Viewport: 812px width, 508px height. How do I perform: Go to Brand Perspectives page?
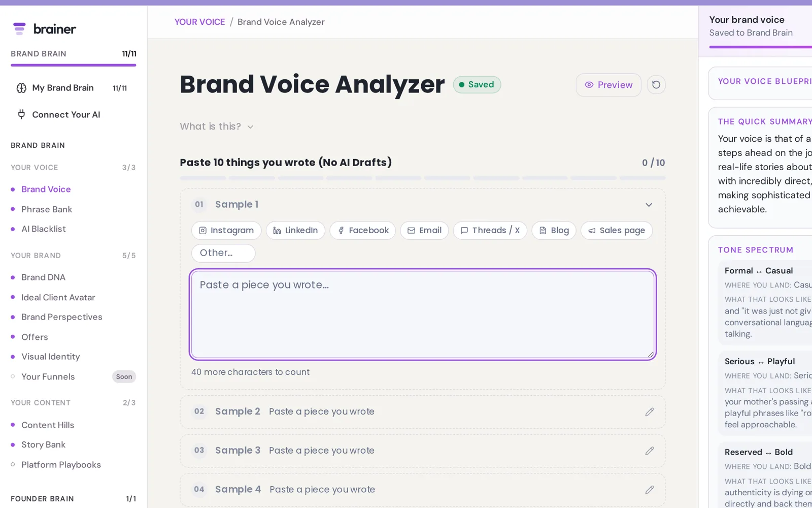(x=62, y=317)
